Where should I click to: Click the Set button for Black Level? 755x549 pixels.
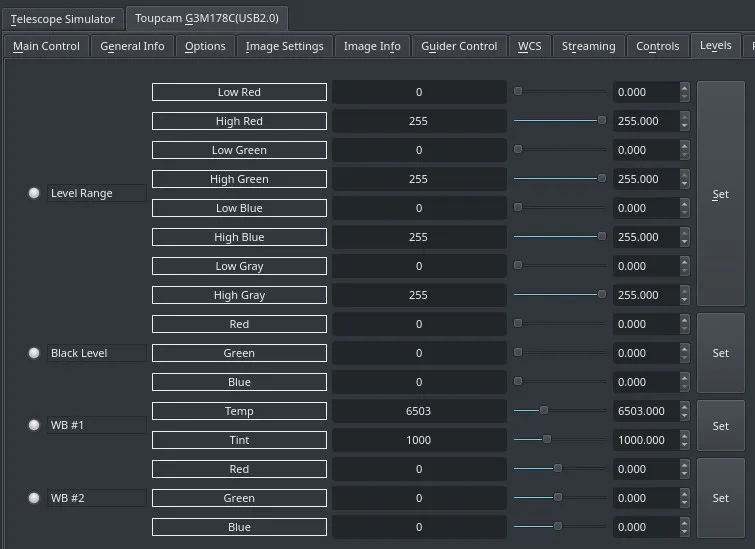pos(721,353)
